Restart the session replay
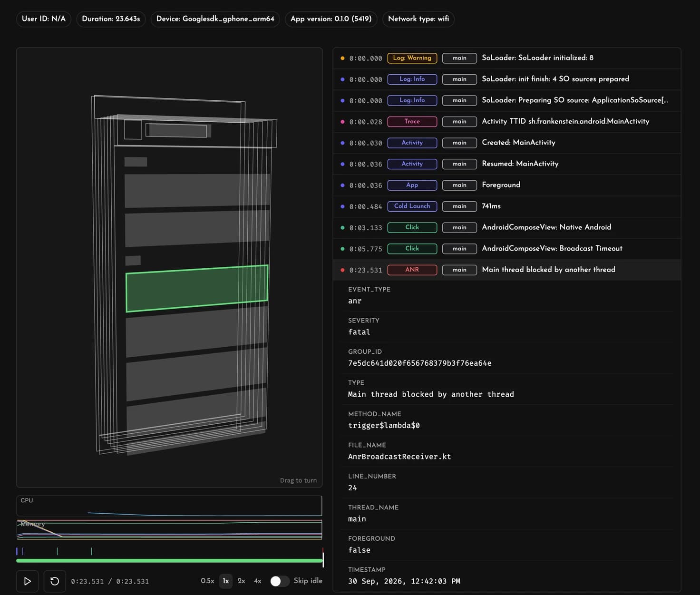The image size is (700, 595). pyautogui.click(x=55, y=581)
